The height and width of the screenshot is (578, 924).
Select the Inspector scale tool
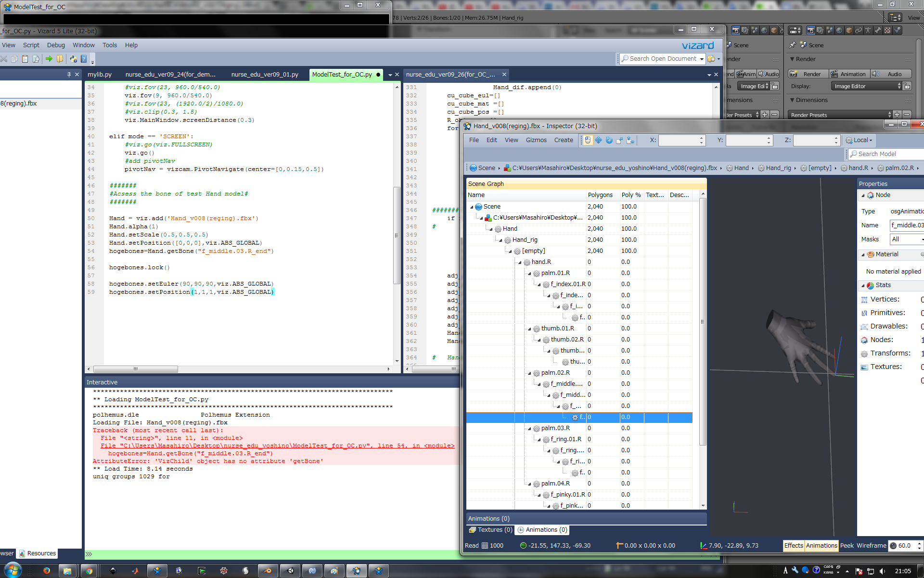[619, 140]
